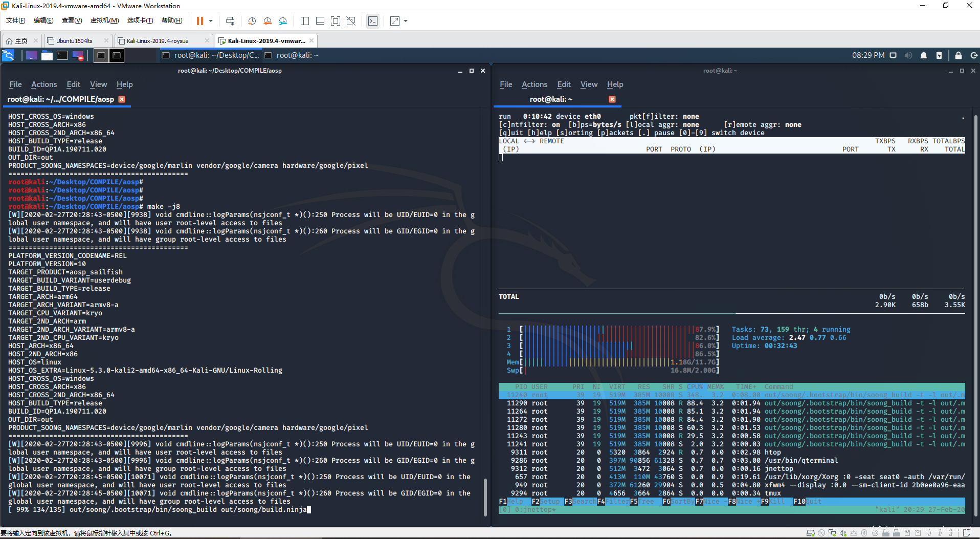The image size is (980, 539).
Task: Open the Kali applications menu dragon icon
Action: click(9, 55)
